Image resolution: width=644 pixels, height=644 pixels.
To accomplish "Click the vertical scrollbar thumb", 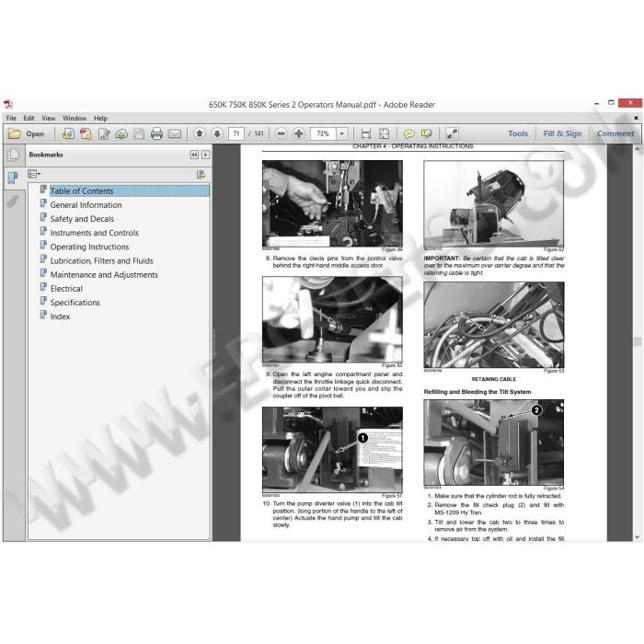I will pos(637,341).
